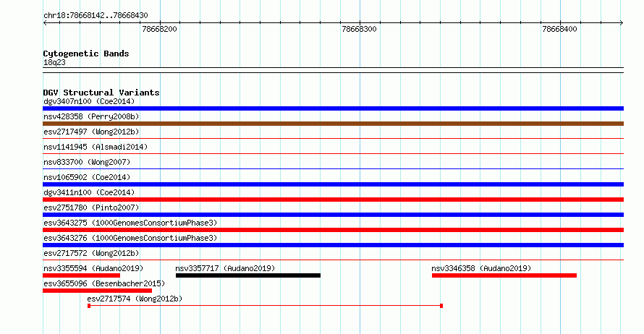The height and width of the screenshot is (334, 644).
Task: Click nsv1065902 (Coe2014) label
Action: 87,177
